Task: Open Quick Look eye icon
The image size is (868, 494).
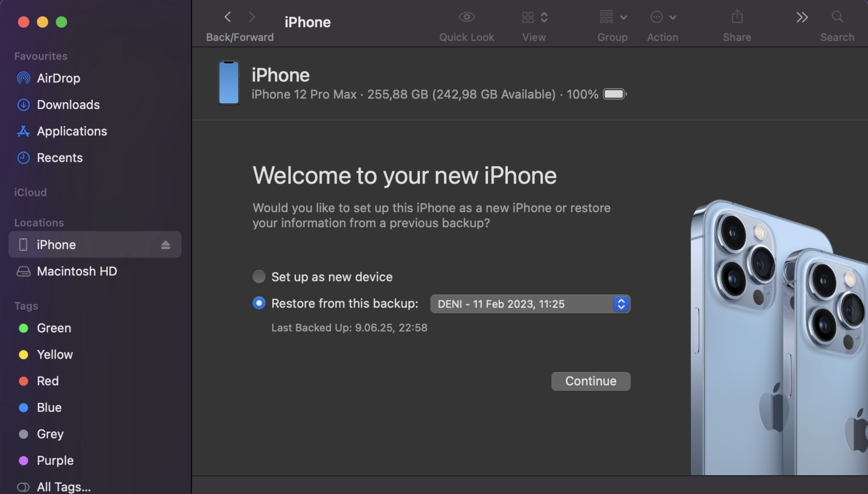Action: [x=466, y=17]
